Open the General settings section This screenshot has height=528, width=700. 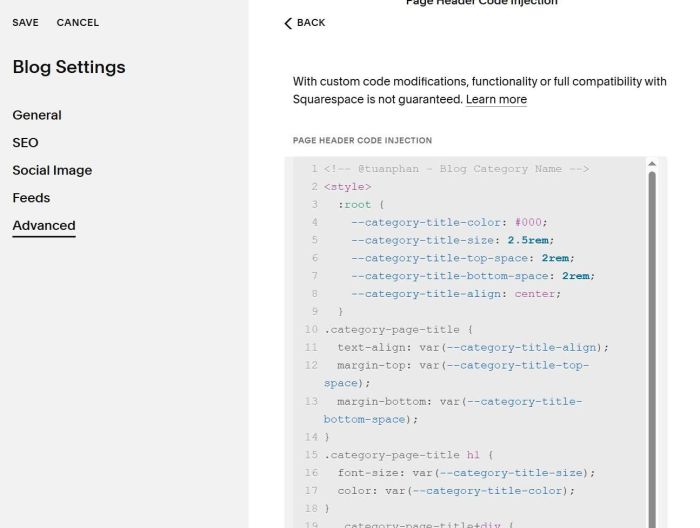tap(37, 115)
